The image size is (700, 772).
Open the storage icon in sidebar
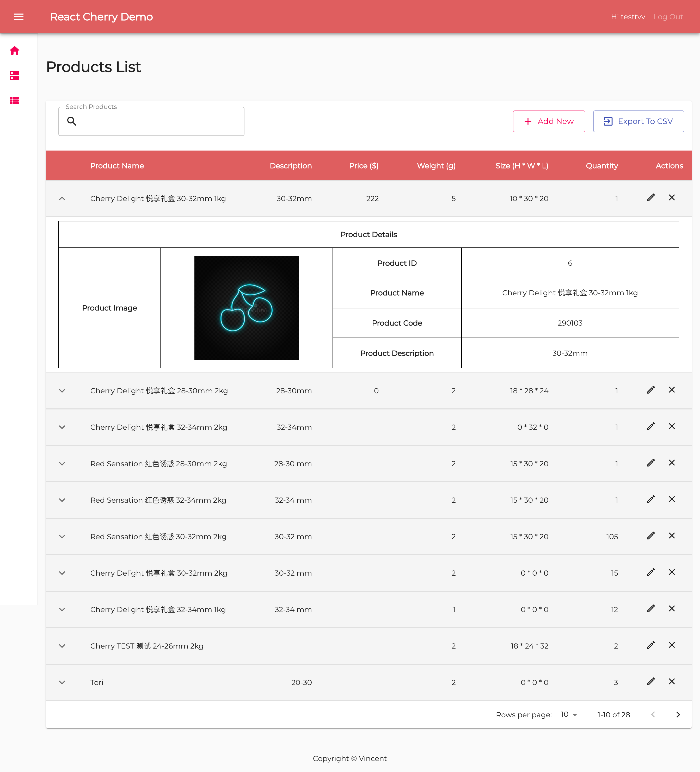tap(15, 76)
